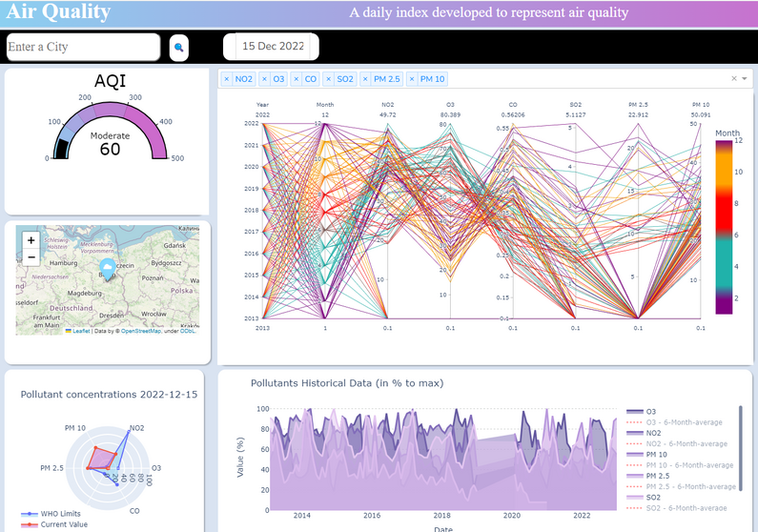The image size is (758, 532).
Task: Remove the O3 pollutant tag
Action: click(265, 79)
